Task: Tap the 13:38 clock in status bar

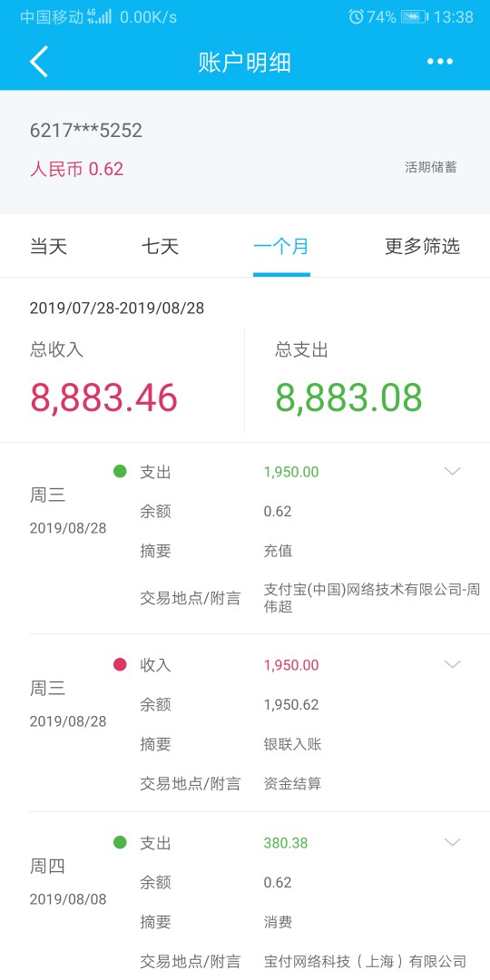Action: [x=453, y=17]
